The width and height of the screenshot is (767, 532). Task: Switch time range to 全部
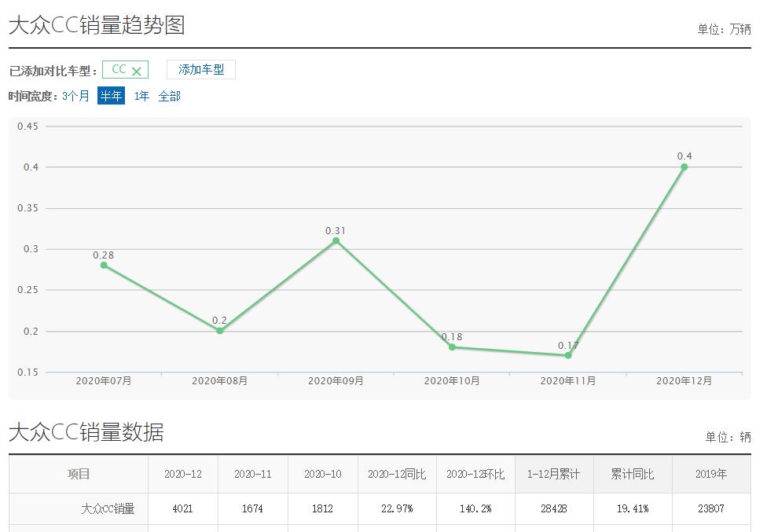point(169,96)
